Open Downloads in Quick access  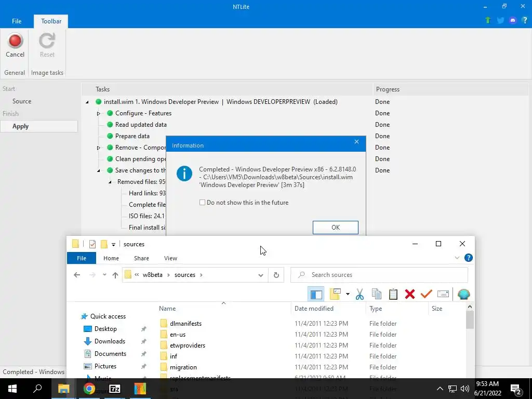click(x=110, y=341)
